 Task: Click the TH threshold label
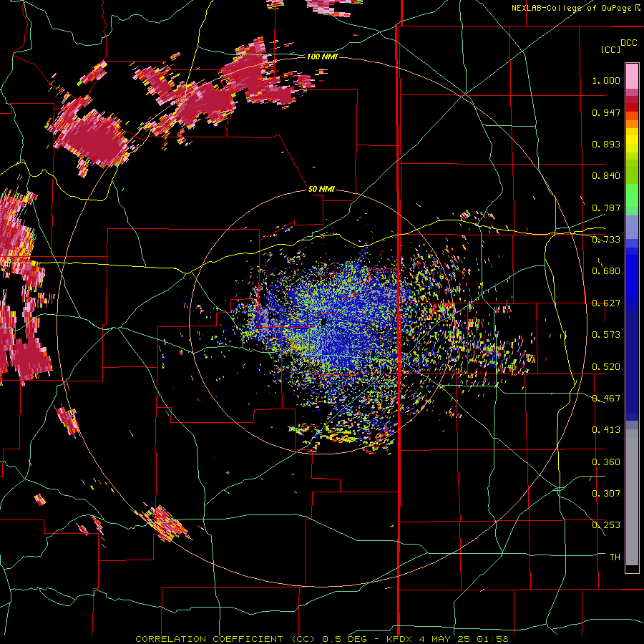tap(615, 557)
